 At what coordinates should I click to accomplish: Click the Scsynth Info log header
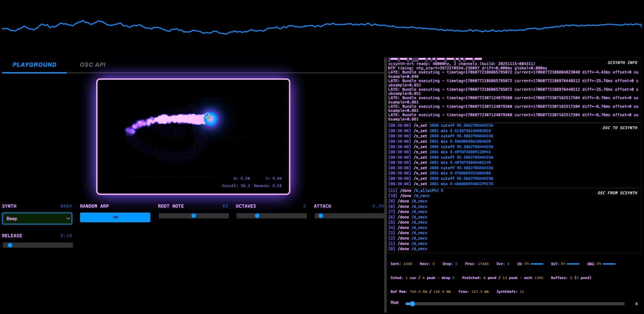coord(622,63)
